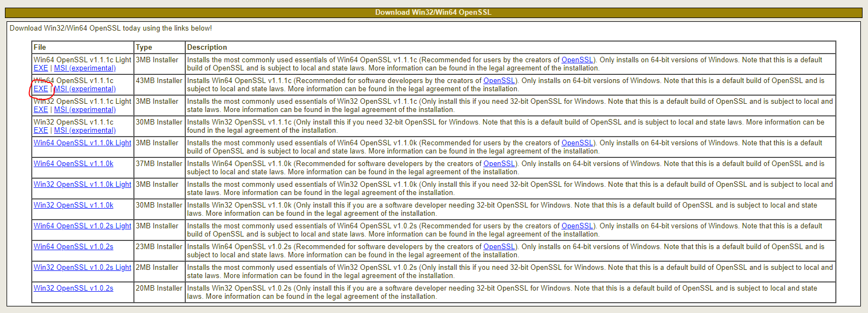Image resolution: width=868 pixels, height=313 pixels.
Task: Open Win64 OpenSSL v1.1.0k Light link
Action: 82,143
